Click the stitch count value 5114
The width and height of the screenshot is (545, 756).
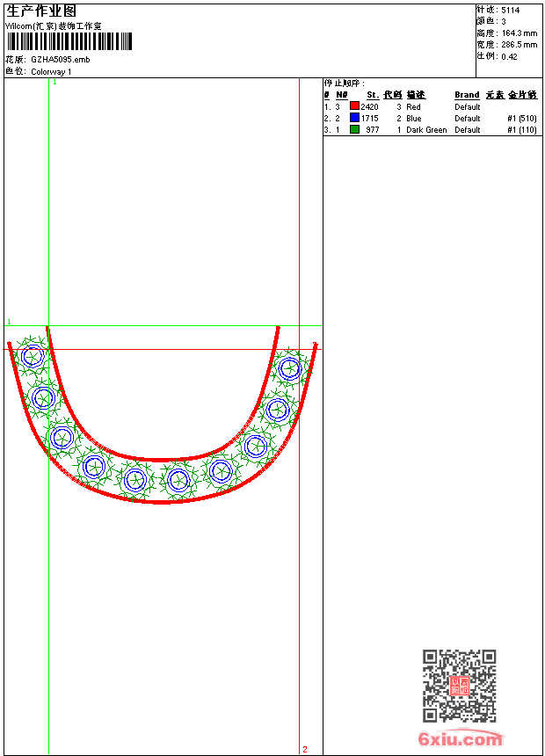[x=510, y=11]
